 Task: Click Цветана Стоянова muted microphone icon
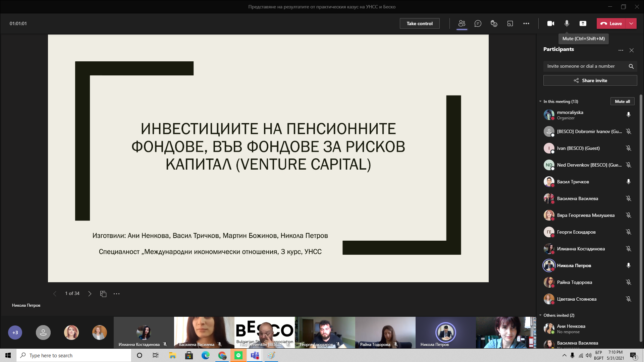click(629, 299)
